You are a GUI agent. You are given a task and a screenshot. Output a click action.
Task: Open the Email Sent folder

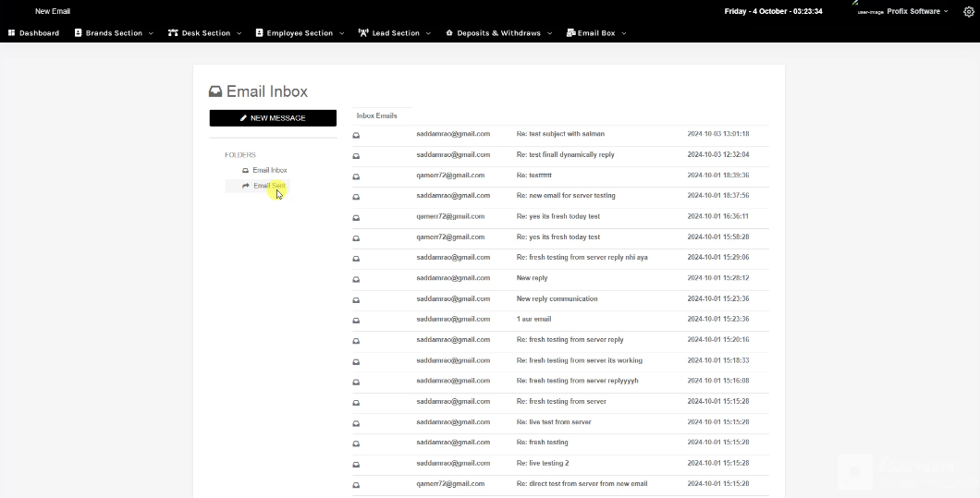click(x=269, y=186)
